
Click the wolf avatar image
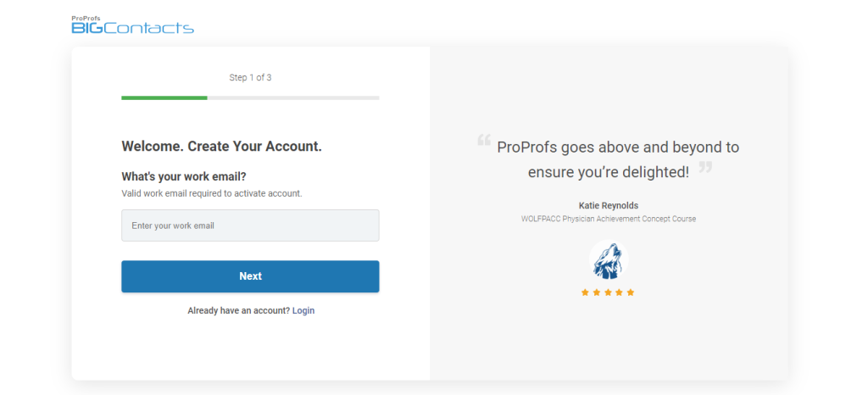608,260
